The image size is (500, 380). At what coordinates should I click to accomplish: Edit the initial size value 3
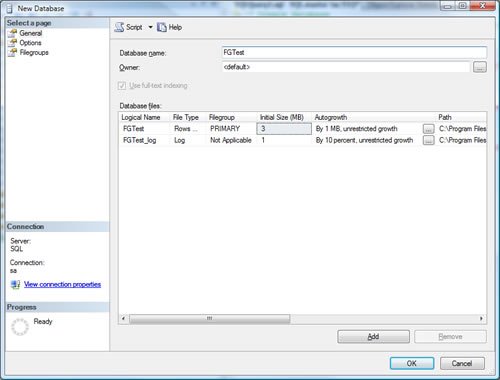[284, 129]
